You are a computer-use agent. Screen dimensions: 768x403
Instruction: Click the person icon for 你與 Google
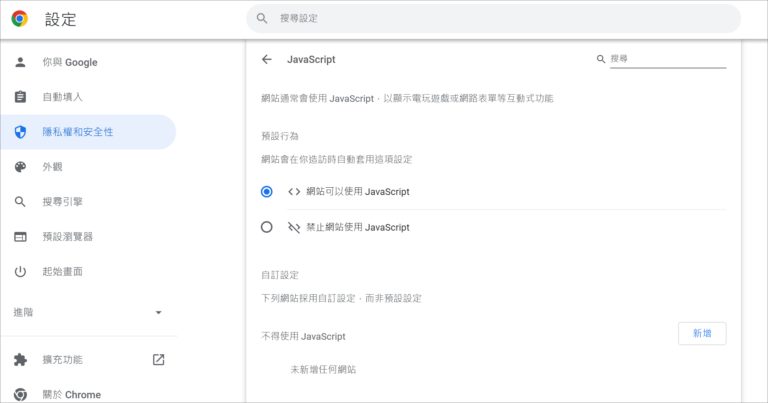click(x=20, y=62)
